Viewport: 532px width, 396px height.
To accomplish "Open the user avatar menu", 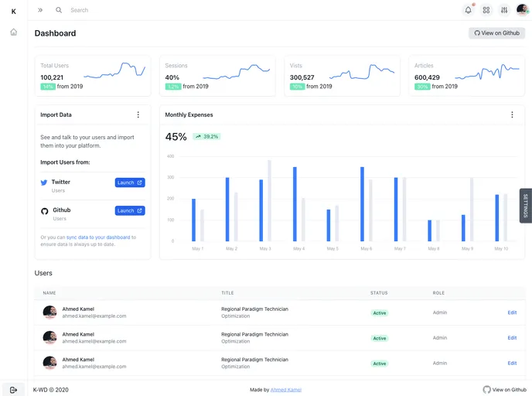I will [523, 10].
